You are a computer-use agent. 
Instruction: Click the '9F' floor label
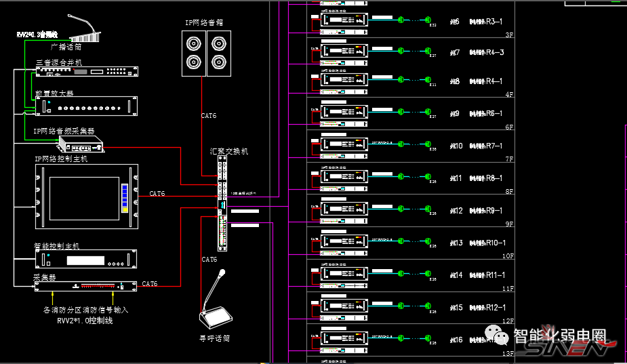[x=509, y=224]
